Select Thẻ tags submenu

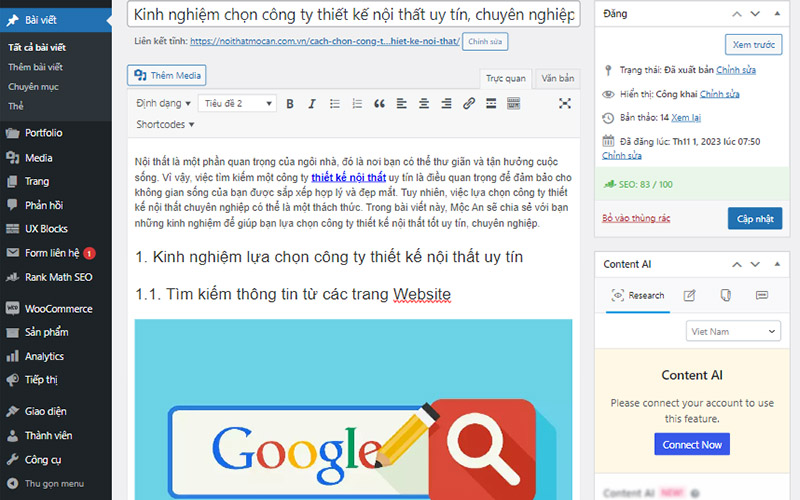click(16, 106)
